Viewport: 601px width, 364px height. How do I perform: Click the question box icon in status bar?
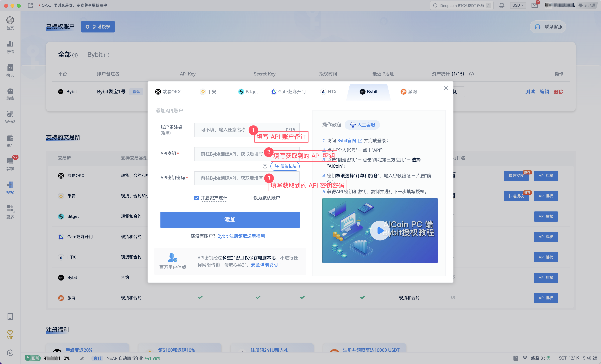click(515, 358)
